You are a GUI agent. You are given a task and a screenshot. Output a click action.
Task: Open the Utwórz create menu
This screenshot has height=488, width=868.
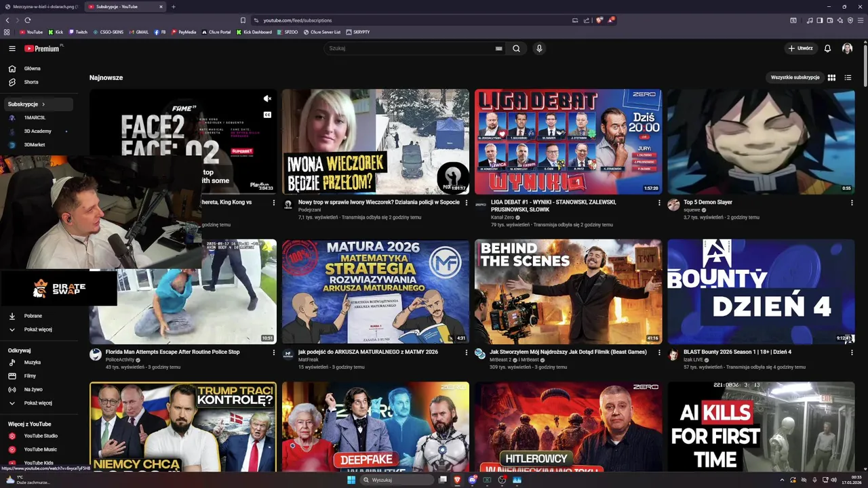click(x=800, y=48)
